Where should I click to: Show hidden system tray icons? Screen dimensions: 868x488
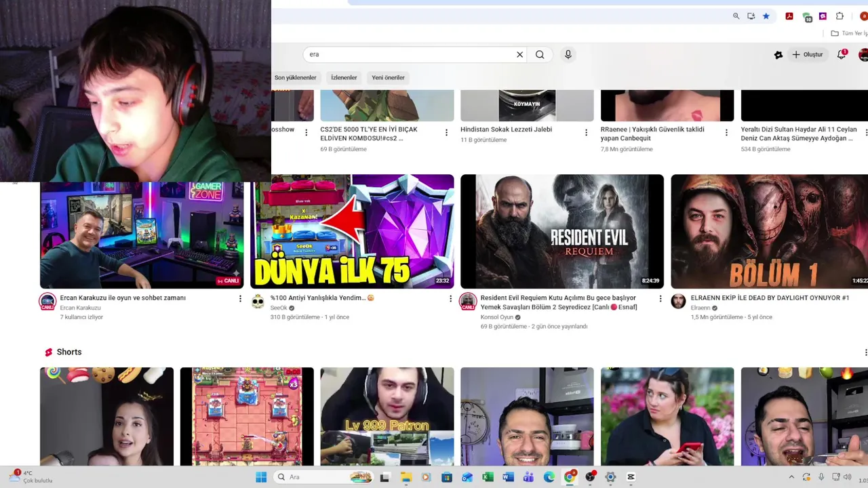[x=791, y=477]
